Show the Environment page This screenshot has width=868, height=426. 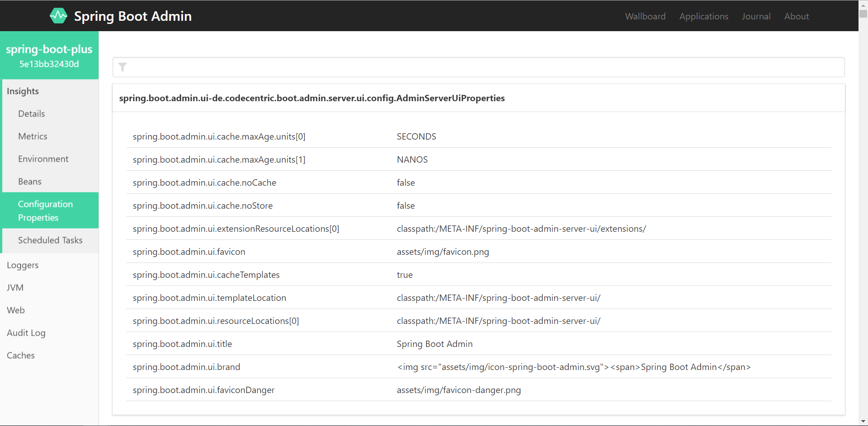coord(43,159)
